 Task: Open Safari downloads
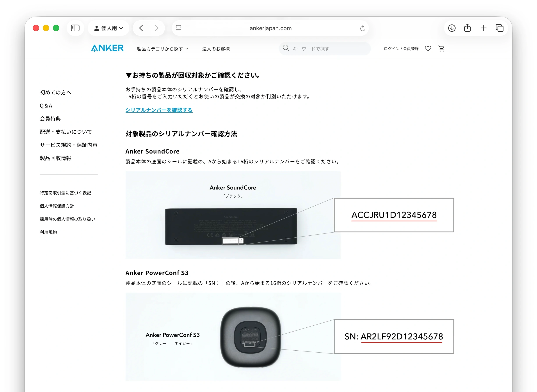[452, 28]
